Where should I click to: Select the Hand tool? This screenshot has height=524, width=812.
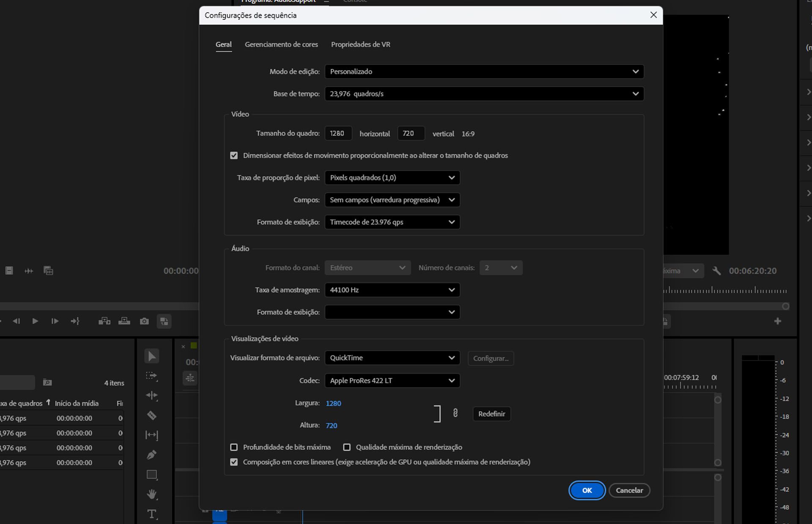151,494
